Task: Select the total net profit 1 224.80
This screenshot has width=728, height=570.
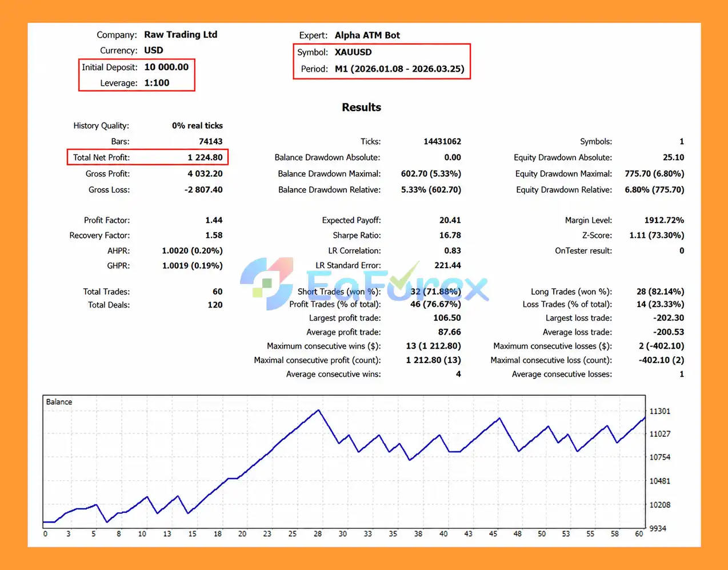Action: tap(205, 157)
